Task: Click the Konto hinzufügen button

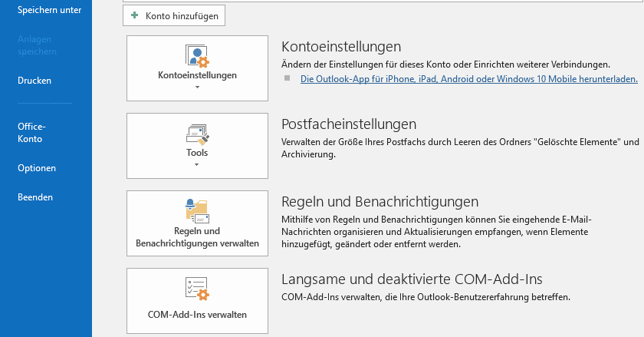Action: [x=174, y=15]
